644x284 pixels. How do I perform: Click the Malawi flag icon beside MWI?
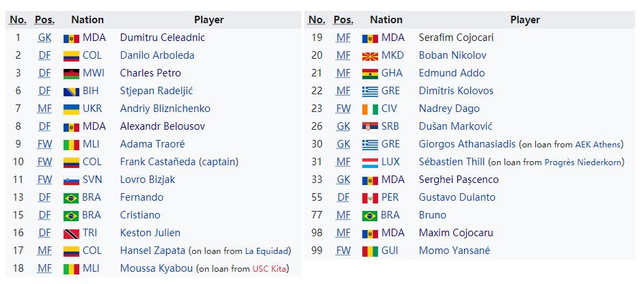[71, 74]
